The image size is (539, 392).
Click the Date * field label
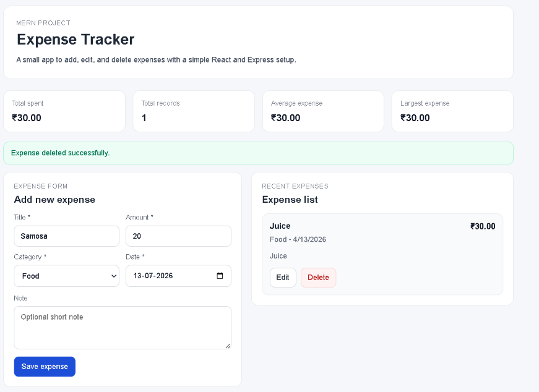tap(136, 257)
